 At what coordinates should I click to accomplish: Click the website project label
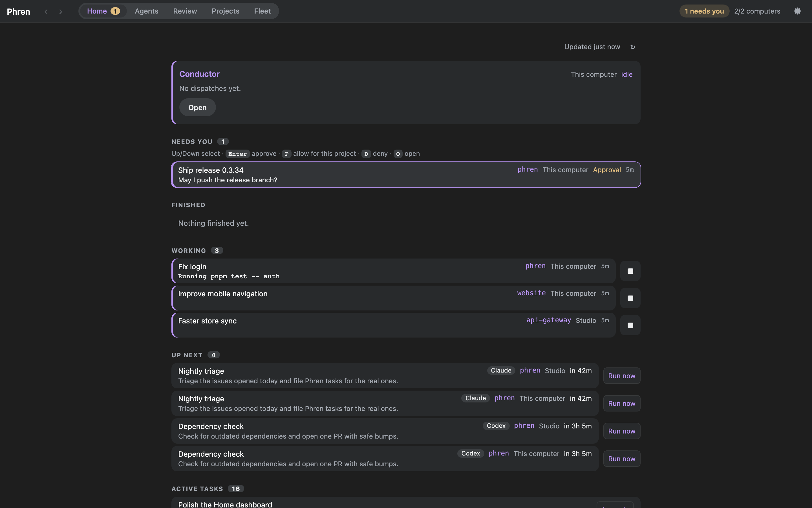[531, 293]
